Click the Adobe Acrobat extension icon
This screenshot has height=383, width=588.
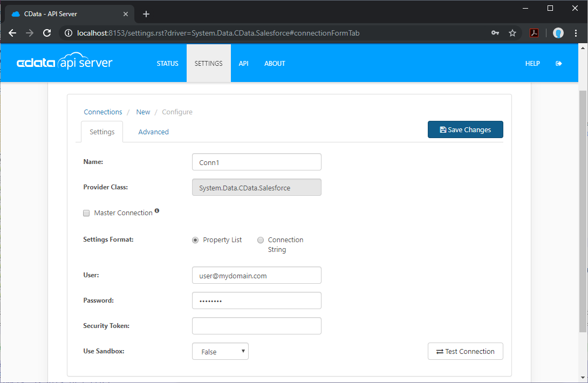(x=534, y=33)
